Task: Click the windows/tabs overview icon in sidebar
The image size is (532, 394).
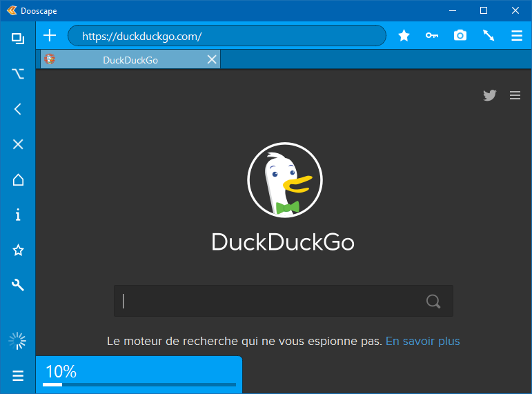Action: click(x=18, y=38)
